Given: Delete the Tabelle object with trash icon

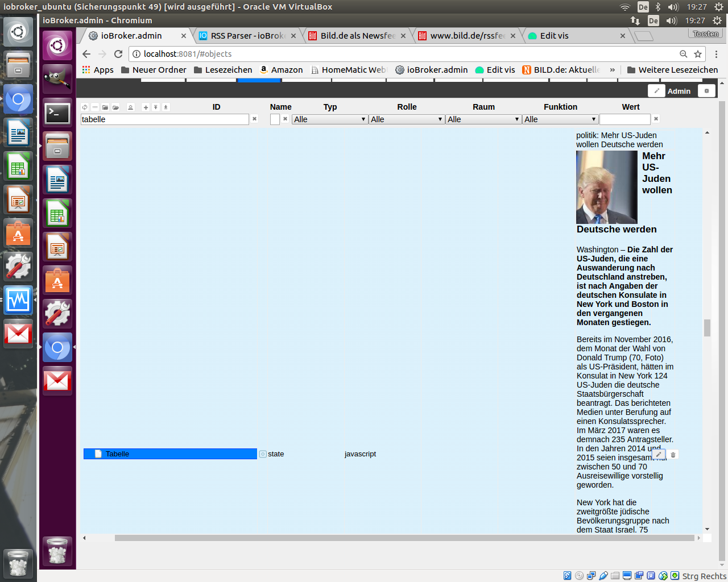Looking at the screenshot, I should pyautogui.click(x=673, y=454).
